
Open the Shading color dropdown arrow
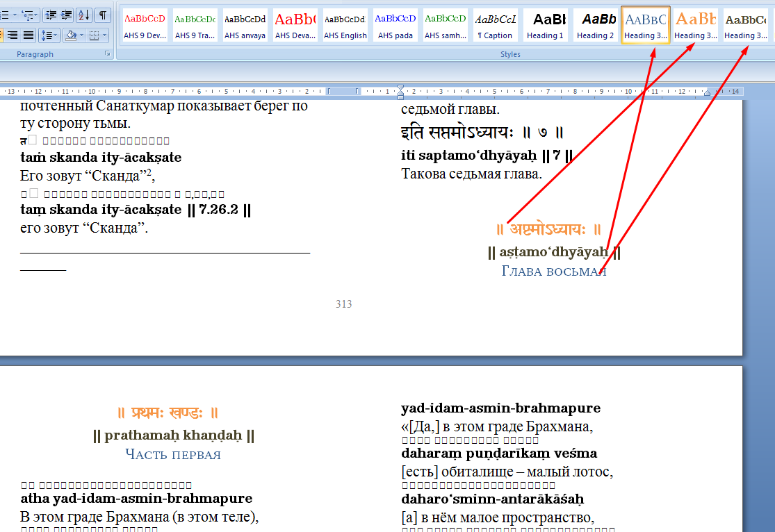[x=81, y=35]
